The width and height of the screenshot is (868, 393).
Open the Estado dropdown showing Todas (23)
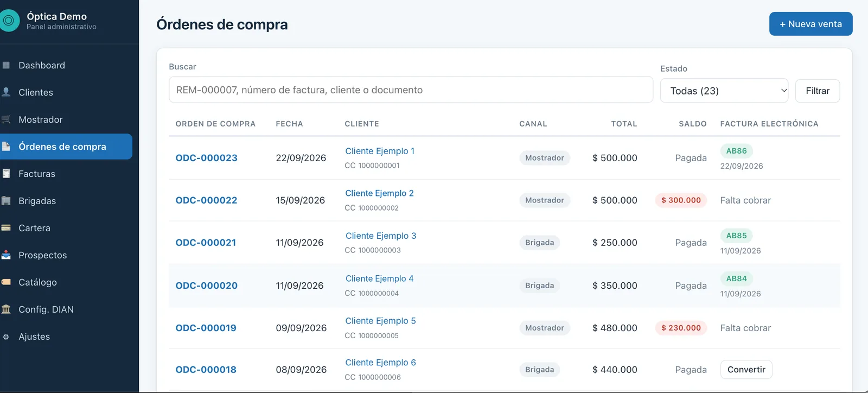click(724, 91)
